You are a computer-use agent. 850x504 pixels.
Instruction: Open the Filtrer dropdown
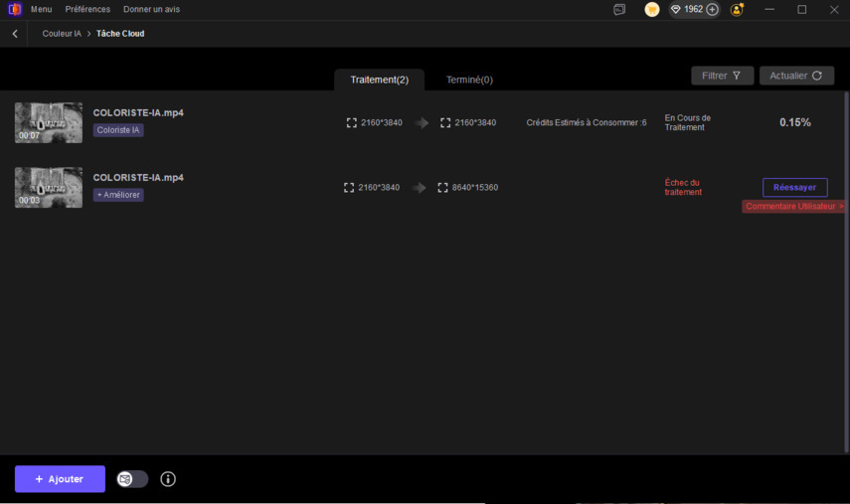point(722,76)
